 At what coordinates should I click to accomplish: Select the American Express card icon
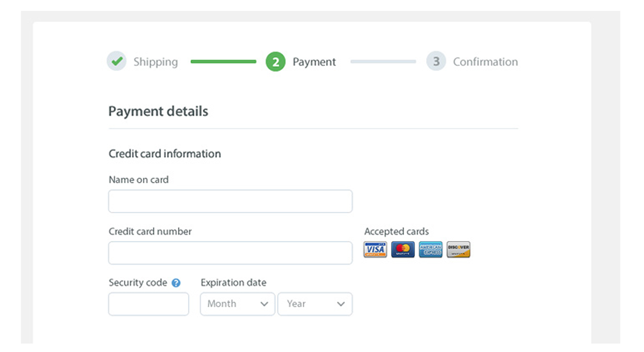point(430,249)
